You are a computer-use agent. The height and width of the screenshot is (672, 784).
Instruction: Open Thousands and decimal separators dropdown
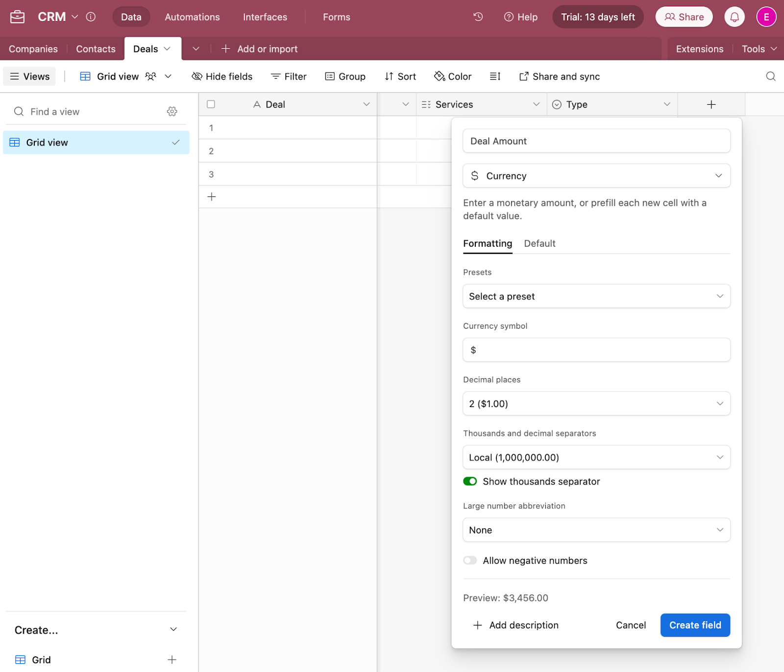(596, 457)
